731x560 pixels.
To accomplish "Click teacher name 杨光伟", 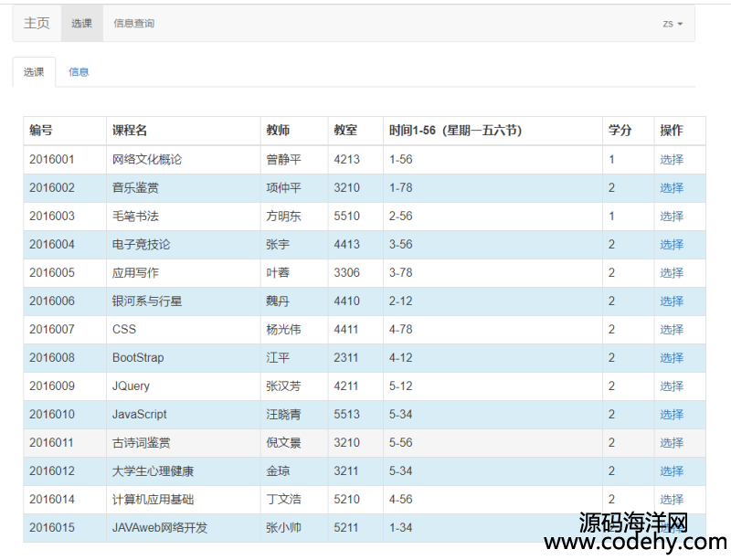I will pyautogui.click(x=283, y=330).
